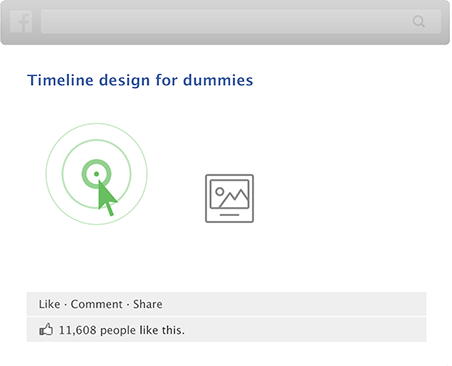Click empty space in the gray Like/Comment/Share bar
This screenshot has height=366, width=452.
293,304
